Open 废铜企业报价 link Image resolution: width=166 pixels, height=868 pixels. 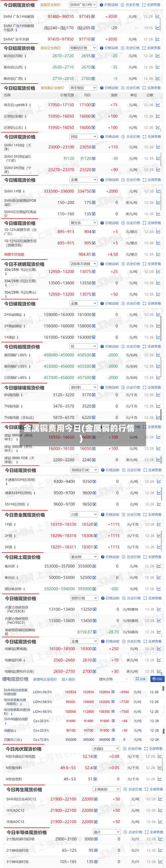tap(50, 5)
